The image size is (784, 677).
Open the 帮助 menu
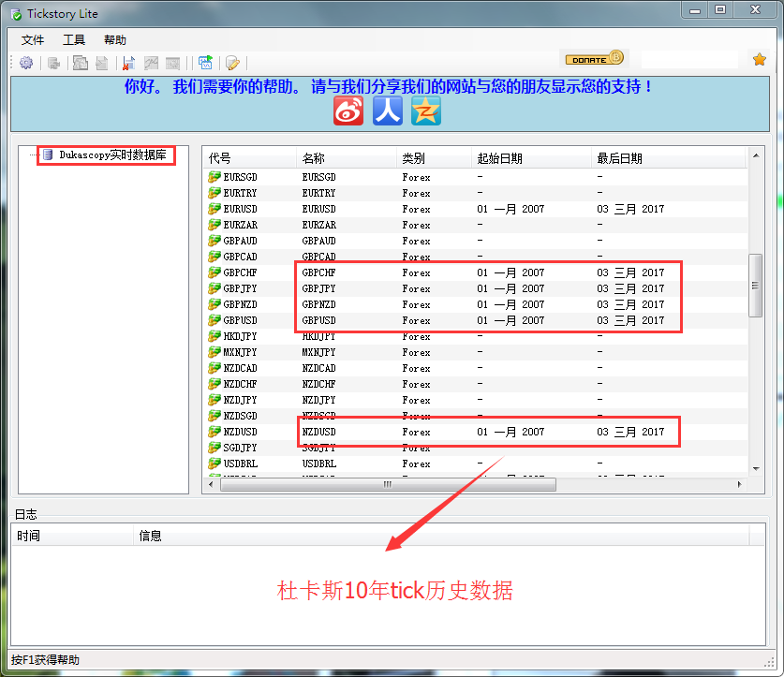coord(115,40)
